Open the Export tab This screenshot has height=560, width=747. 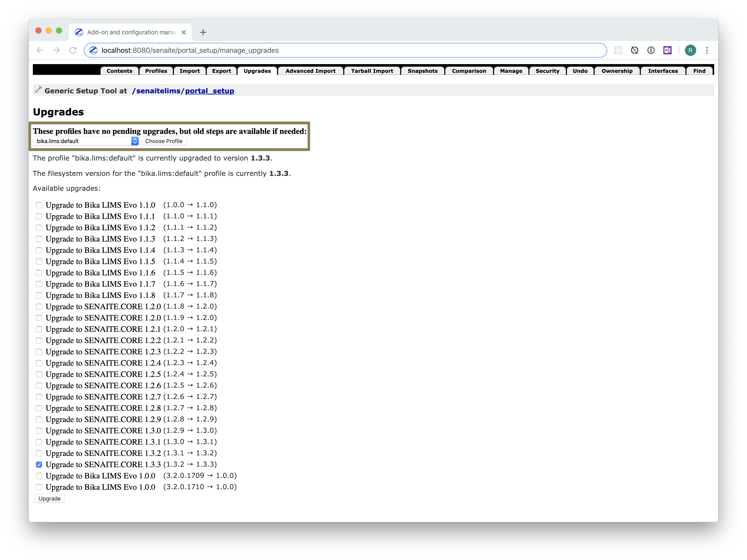(x=221, y=71)
